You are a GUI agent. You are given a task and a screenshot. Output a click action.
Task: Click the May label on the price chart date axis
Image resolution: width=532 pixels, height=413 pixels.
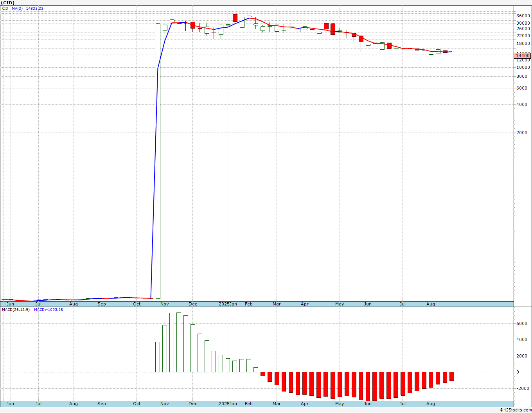pos(340,304)
